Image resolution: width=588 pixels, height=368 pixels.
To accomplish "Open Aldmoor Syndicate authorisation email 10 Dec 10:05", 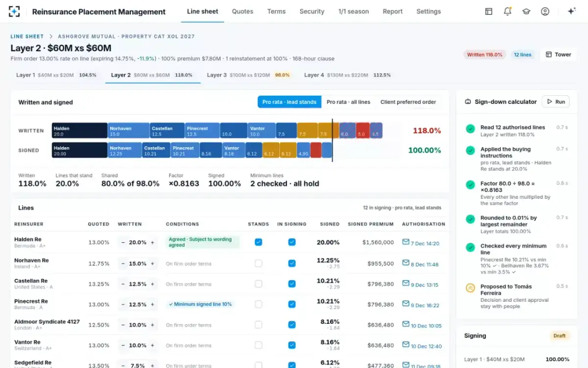I will [422, 325].
